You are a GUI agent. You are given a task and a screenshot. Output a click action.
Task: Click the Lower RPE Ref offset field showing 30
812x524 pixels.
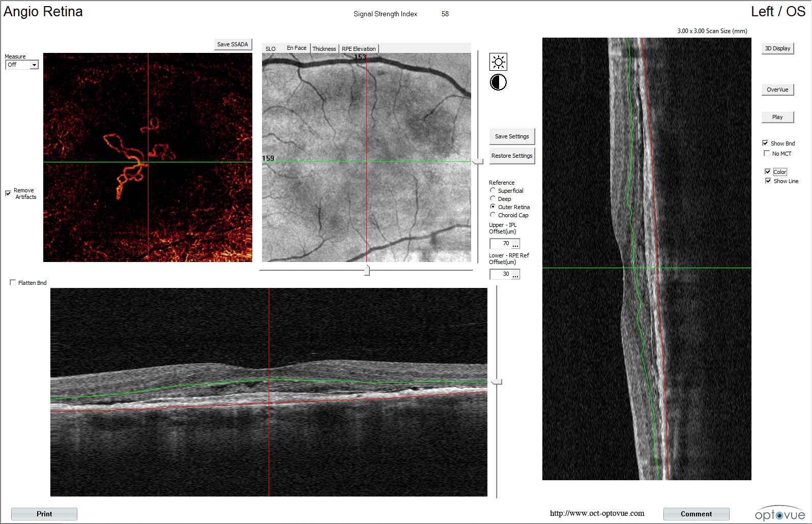pos(500,274)
